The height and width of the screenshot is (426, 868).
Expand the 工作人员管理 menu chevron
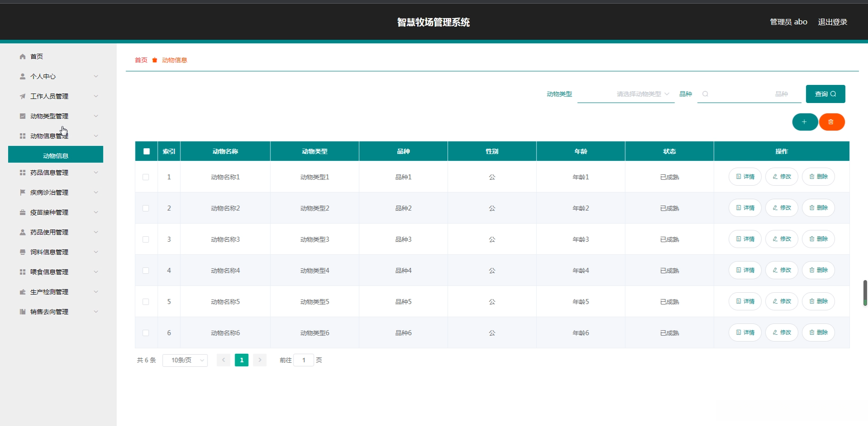[x=96, y=96]
